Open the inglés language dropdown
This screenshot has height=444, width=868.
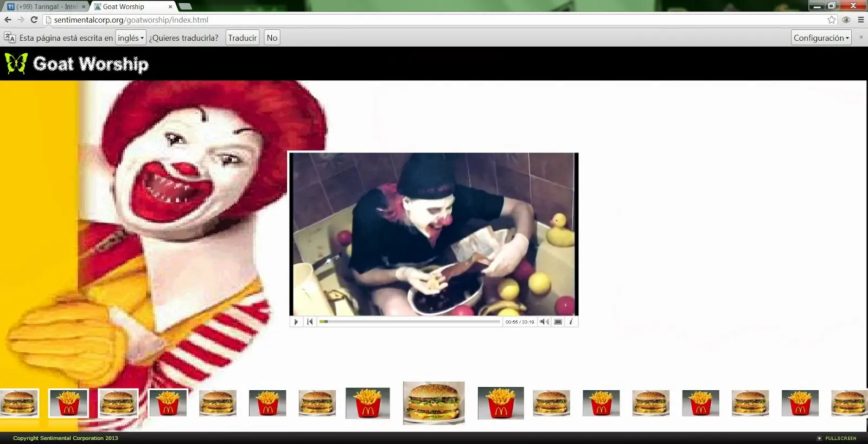click(x=131, y=37)
